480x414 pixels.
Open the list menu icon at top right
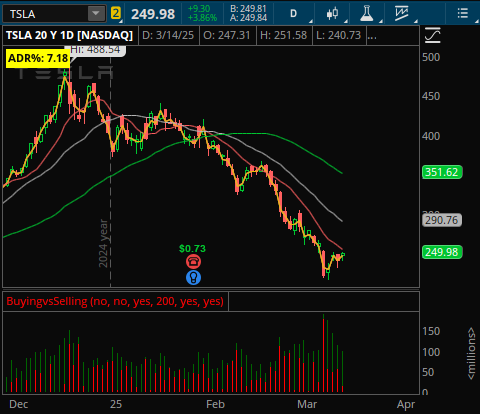[462, 14]
